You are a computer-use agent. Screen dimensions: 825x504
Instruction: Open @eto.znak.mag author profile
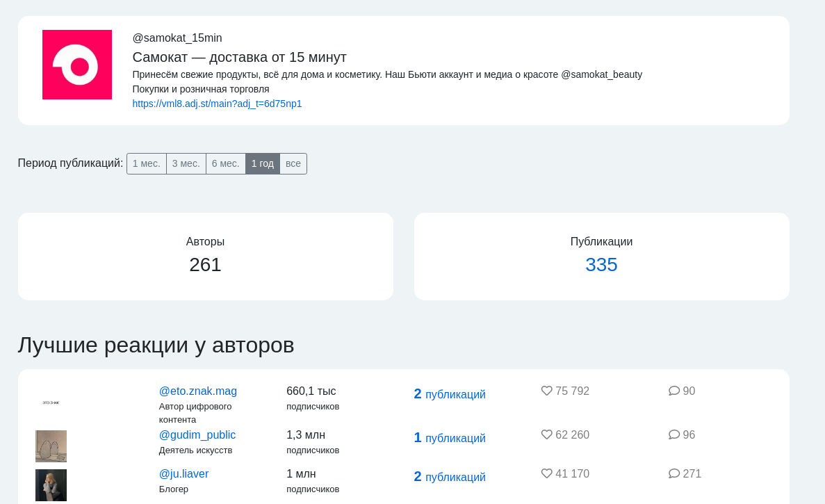pyautogui.click(x=198, y=391)
